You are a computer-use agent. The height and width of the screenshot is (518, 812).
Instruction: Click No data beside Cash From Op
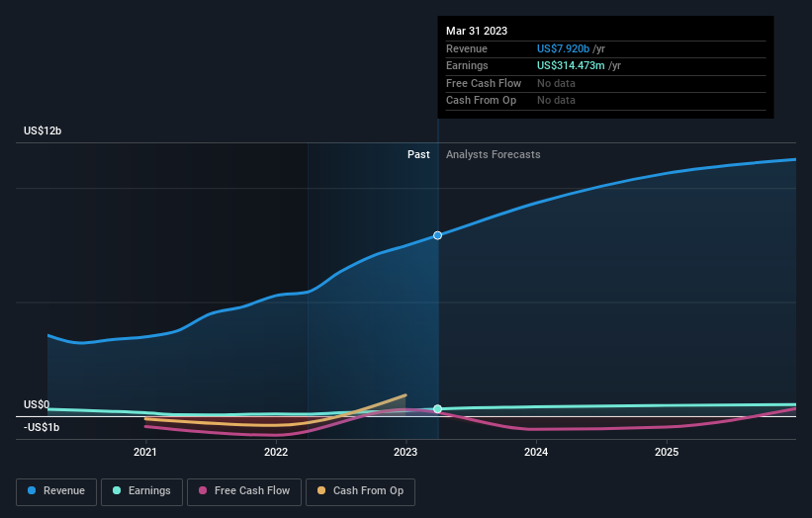coord(556,101)
